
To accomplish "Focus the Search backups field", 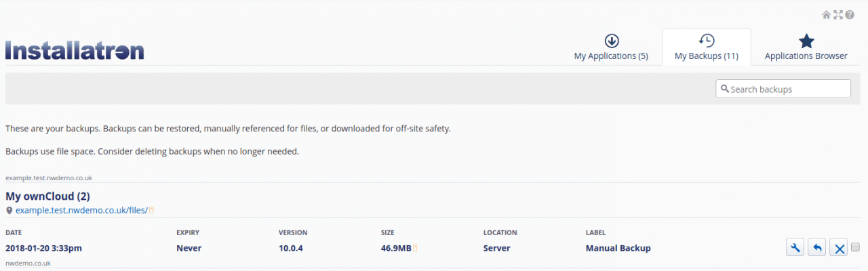I will click(783, 89).
